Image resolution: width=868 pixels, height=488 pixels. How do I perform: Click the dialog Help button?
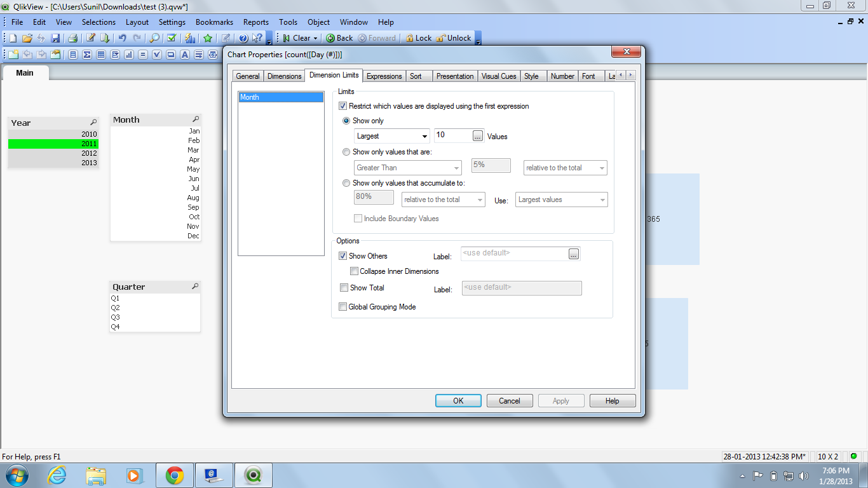click(613, 401)
